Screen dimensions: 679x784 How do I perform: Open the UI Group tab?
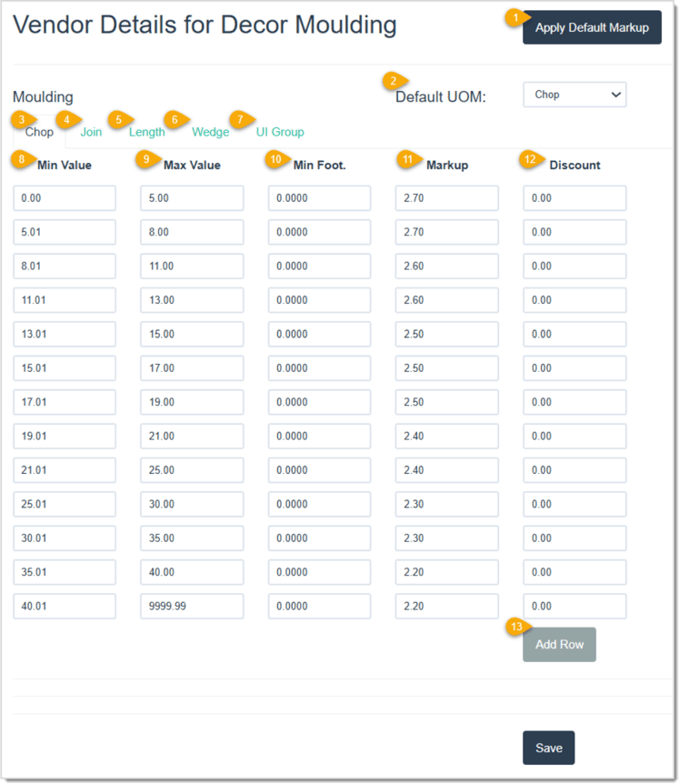click(x=280, y=132)
